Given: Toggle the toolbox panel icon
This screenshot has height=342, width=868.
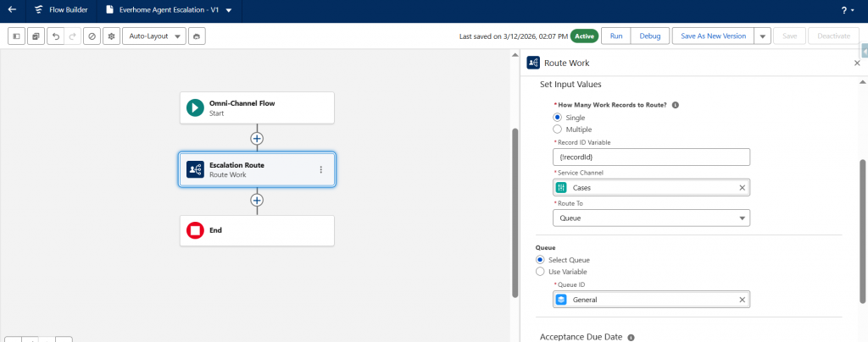Looking at the screenshot, I should [17, 36].
